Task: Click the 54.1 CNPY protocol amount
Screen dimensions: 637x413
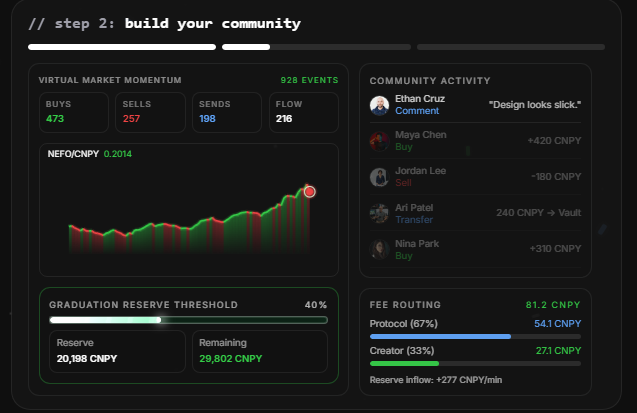Action: click(558, 324)
